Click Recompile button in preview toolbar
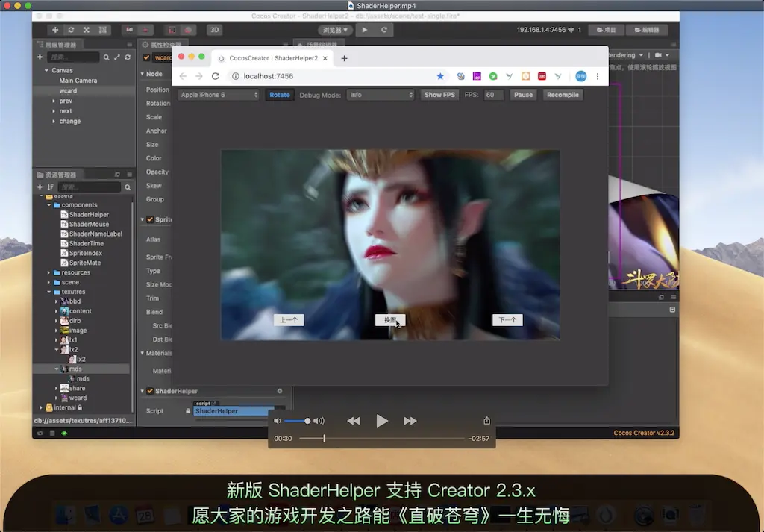The height and width of the screenshot is (532, 764). 563,95
